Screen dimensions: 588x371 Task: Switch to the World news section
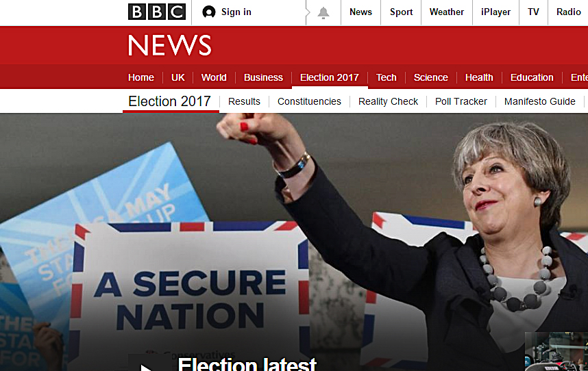tap(214, 77)
